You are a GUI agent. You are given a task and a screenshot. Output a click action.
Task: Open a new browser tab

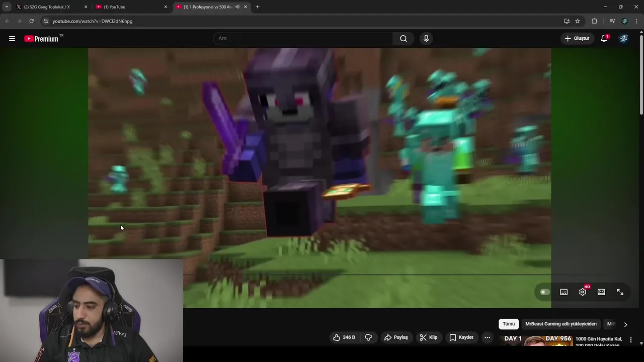click(258, 7)
